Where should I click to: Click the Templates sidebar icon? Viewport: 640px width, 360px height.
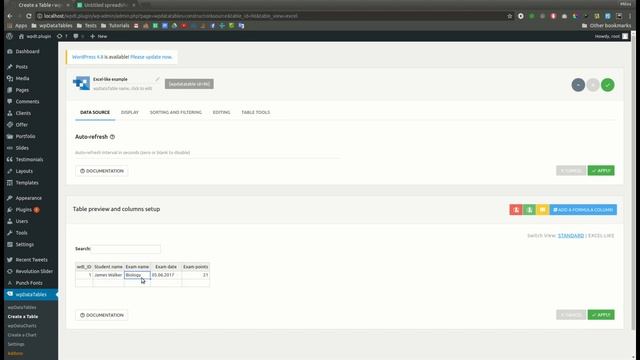pos(10,182)
